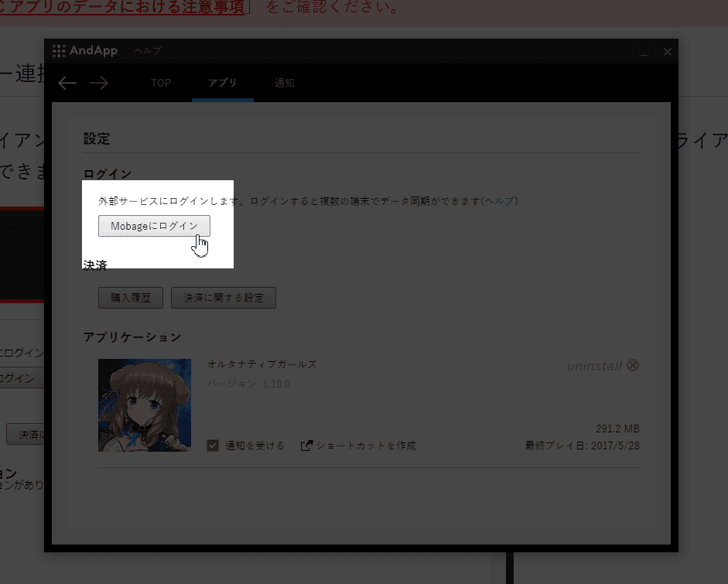Click the partially hidden 決済 button at left edge
The height and width of the screenshot is (584, 728).
25,434
